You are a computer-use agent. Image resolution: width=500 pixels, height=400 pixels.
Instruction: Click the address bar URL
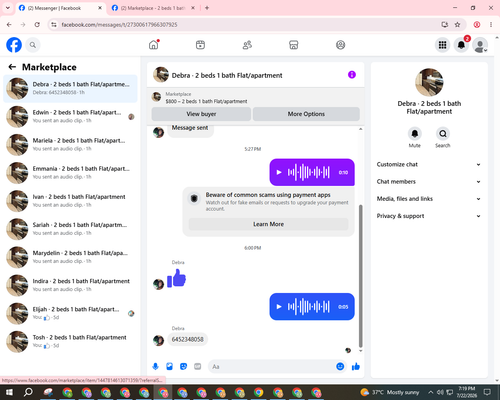pos(119,25)
